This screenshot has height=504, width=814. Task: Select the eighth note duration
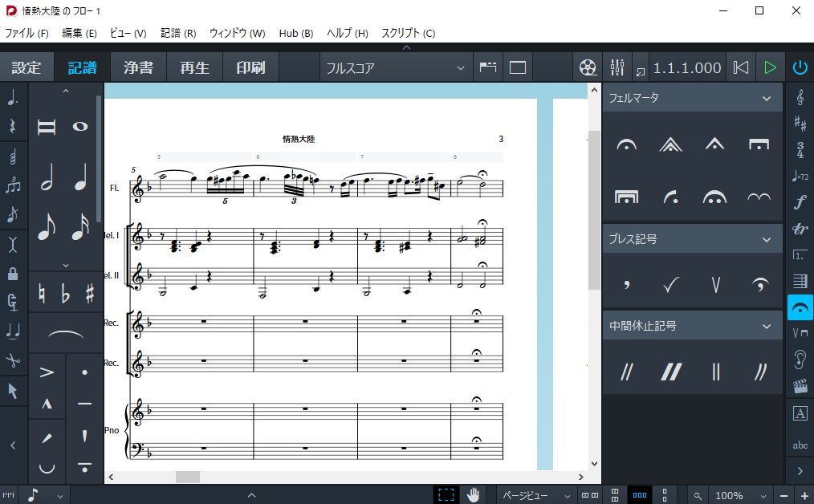[47, 227]
